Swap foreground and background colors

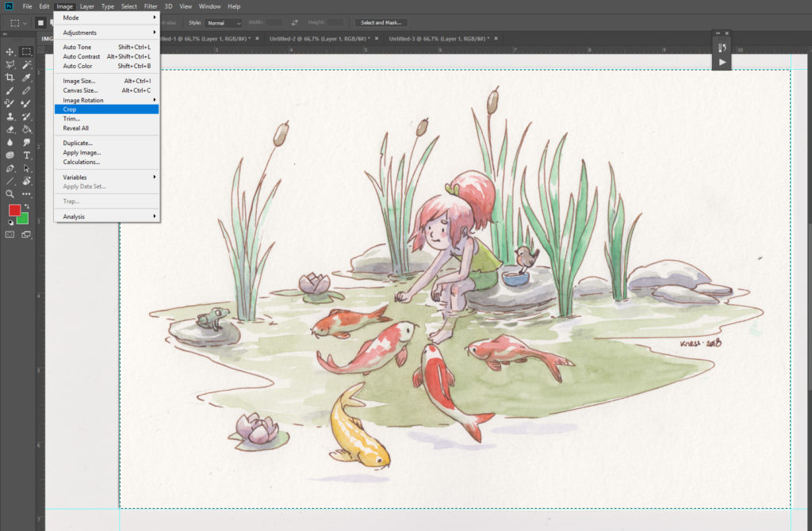tap(25, 206)
